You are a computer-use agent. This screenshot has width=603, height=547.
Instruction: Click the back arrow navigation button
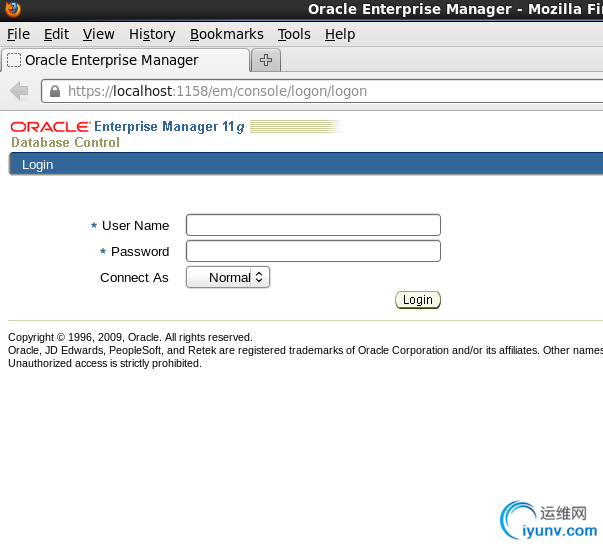pos(19,91)
